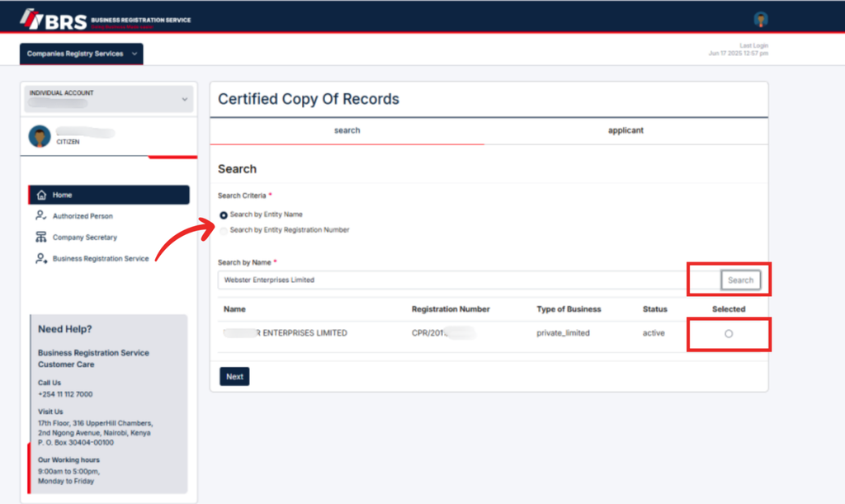Click the P. O. Box 30404-00100 address line
Viewport: 845px width, 504px height.
pyautogui.click(x=75, y=443)
